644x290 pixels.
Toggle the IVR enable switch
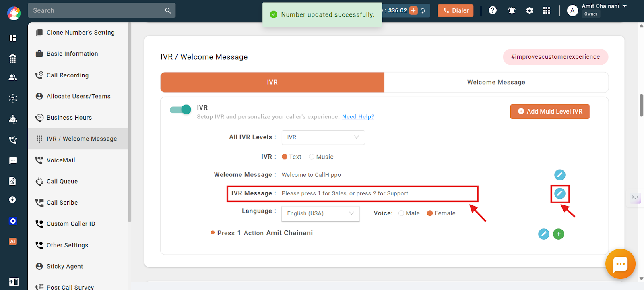(180, 110)
